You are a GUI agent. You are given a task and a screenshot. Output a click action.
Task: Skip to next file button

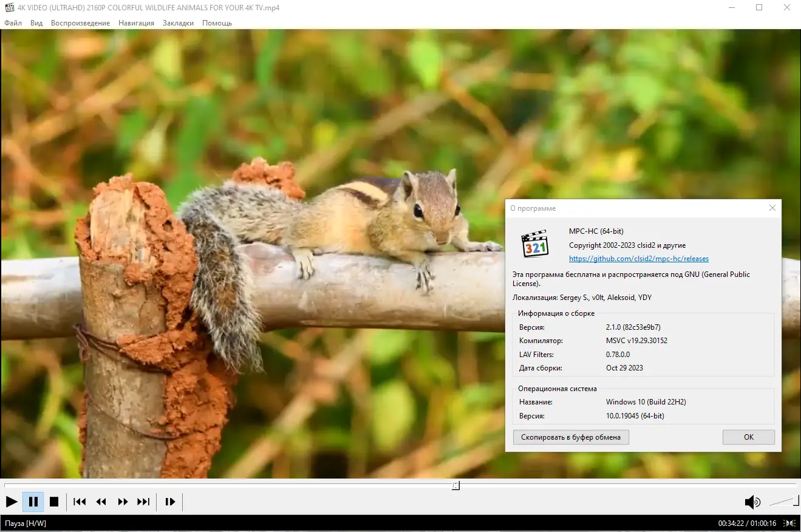click(x=143, y=502)
